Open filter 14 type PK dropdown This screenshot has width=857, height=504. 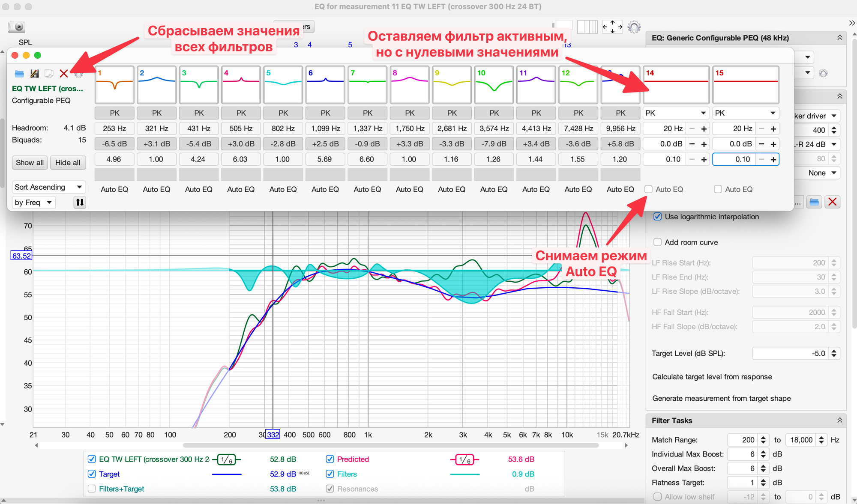coord(675,113)
